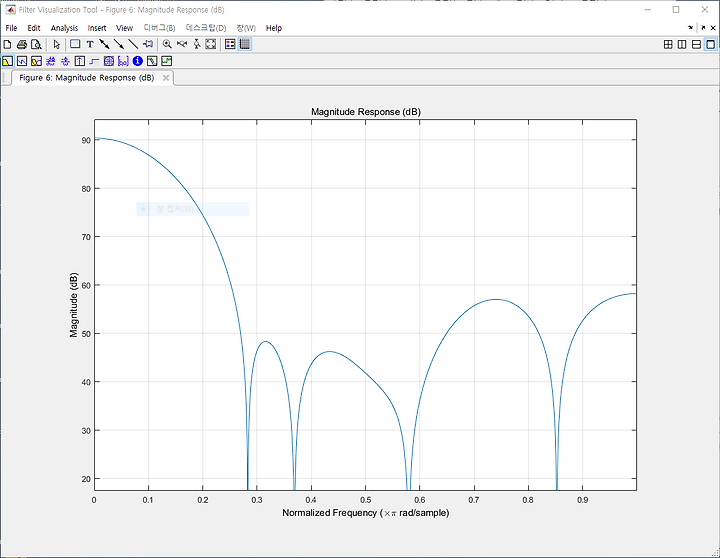Image resolution: width=720 pixels, height=558 pixels.
Task: Activate the Zoom X-axis tool
Action: click(x=182, y=44)
